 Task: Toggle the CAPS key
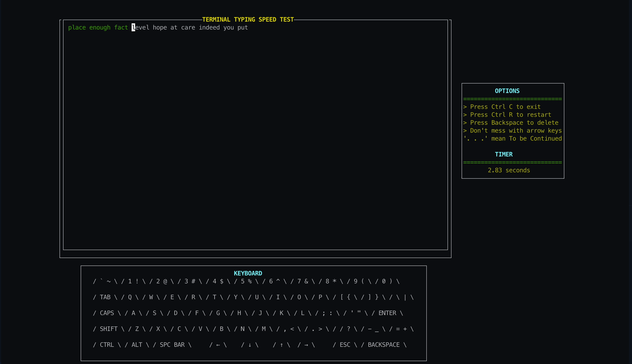[x=107, y=313]
